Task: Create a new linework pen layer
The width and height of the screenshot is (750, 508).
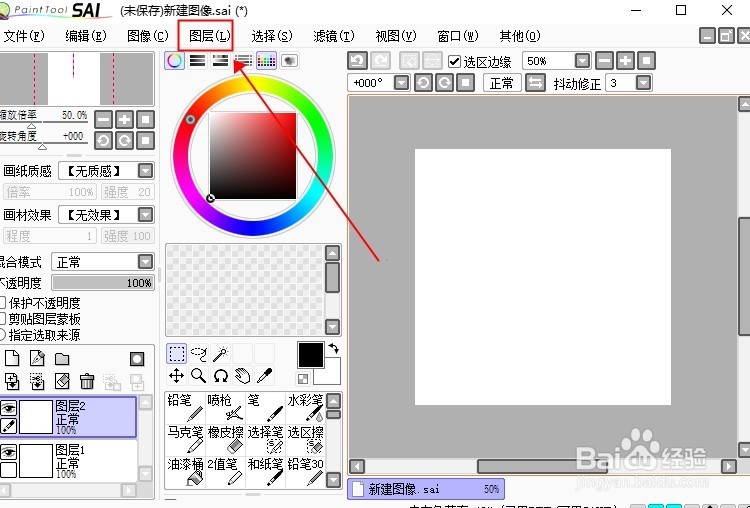Action: click(x=37, y=358)
